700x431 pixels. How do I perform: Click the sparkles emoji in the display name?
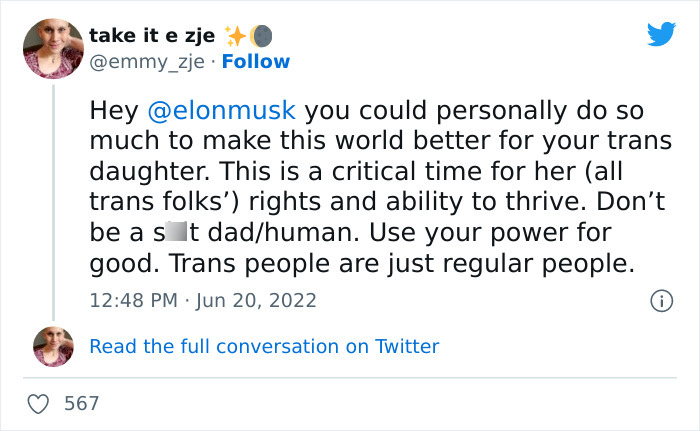coord(236,36)
